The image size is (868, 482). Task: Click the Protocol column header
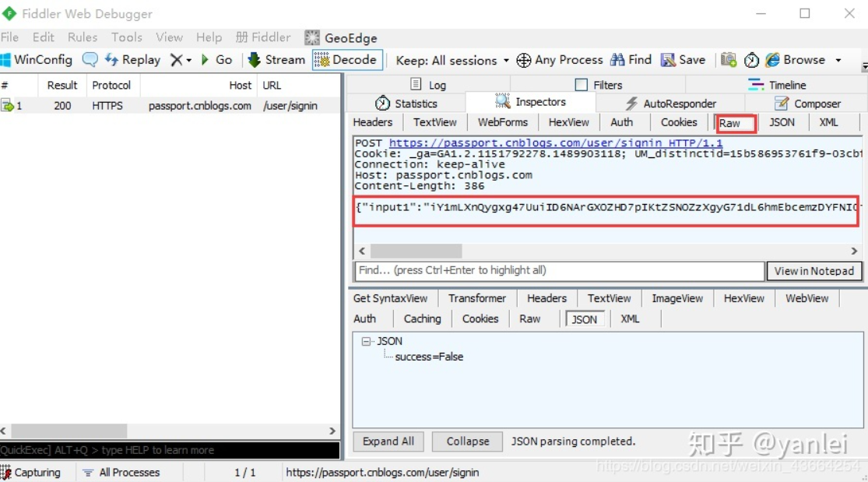tap(111, 86)
